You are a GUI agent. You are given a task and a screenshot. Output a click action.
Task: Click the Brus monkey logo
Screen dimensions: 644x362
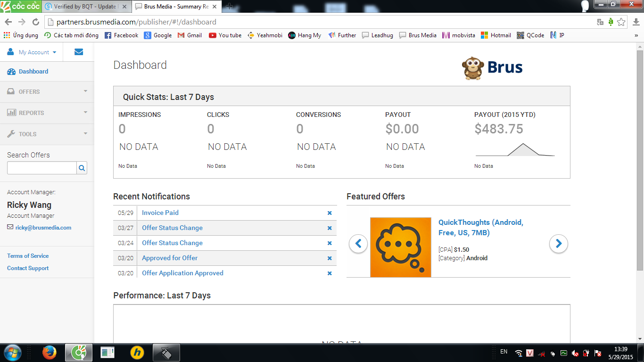coord(492,67)
